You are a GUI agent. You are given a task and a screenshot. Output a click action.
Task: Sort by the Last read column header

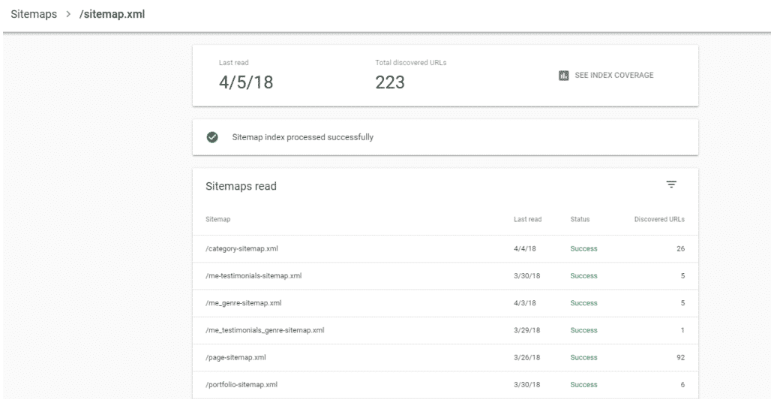[527, 219]
